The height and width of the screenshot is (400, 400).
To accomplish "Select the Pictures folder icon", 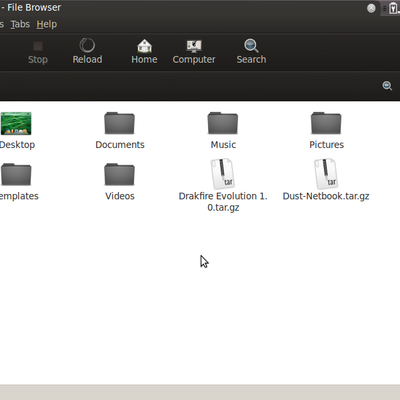I will pyautogui.click(x=326, y=123).
